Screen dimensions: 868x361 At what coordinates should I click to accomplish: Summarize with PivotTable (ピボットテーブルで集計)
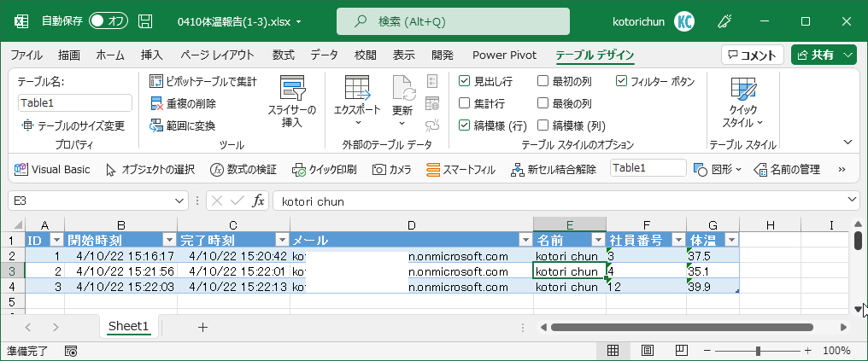point(203,82)
